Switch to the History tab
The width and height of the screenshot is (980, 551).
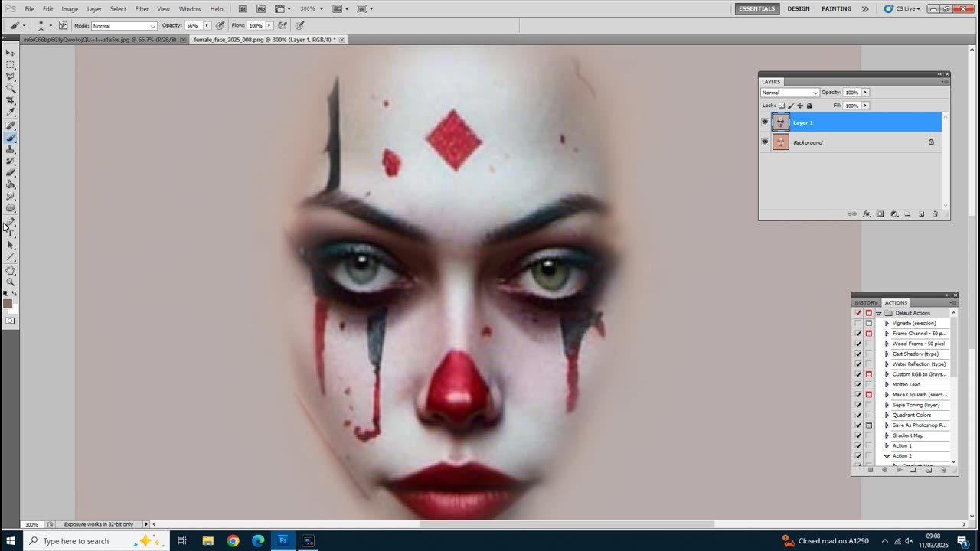pyautogui.click(x=866, y=302)
